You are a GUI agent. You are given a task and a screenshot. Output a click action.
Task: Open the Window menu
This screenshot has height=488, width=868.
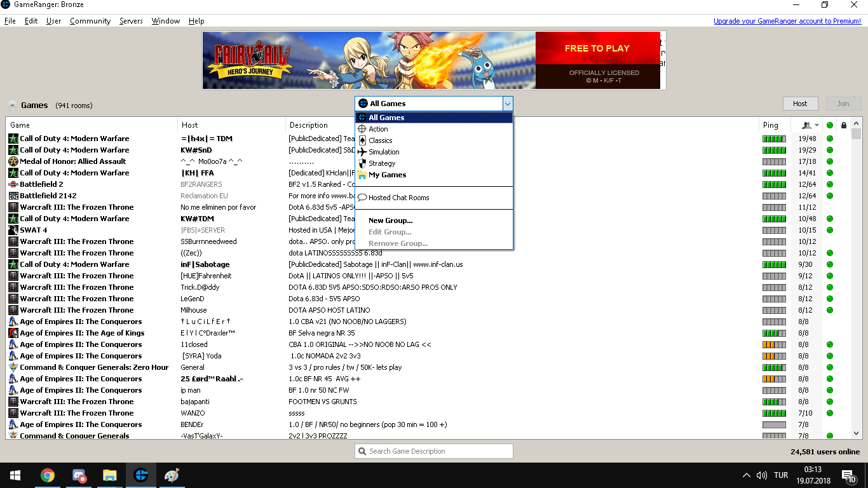pos(166,21)
